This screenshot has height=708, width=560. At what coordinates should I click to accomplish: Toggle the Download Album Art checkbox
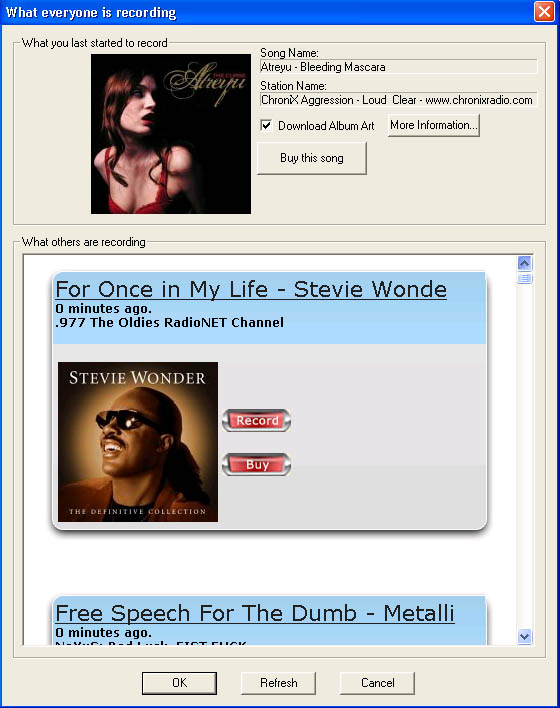266,125
